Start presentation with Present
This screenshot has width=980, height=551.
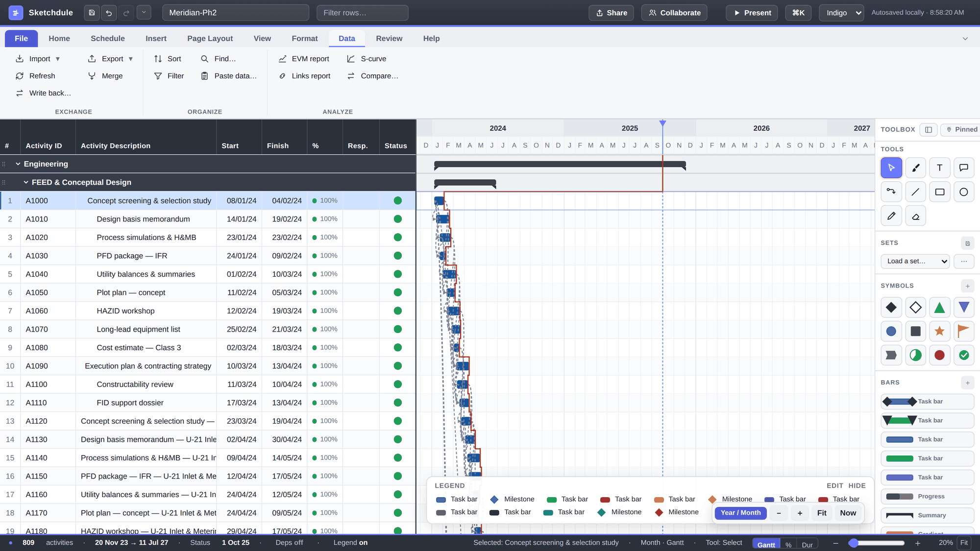[x=752, y=13]
